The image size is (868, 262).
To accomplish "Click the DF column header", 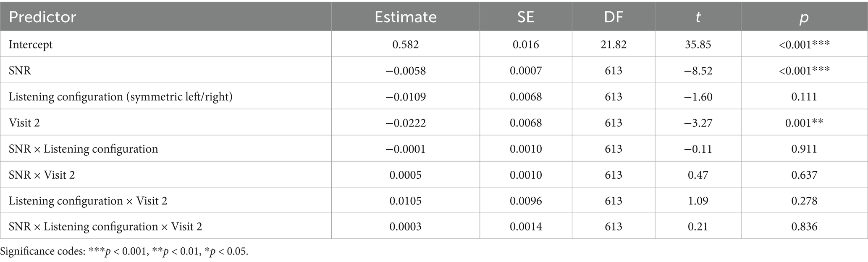I will pyautogui.click(x=613, y=17).
